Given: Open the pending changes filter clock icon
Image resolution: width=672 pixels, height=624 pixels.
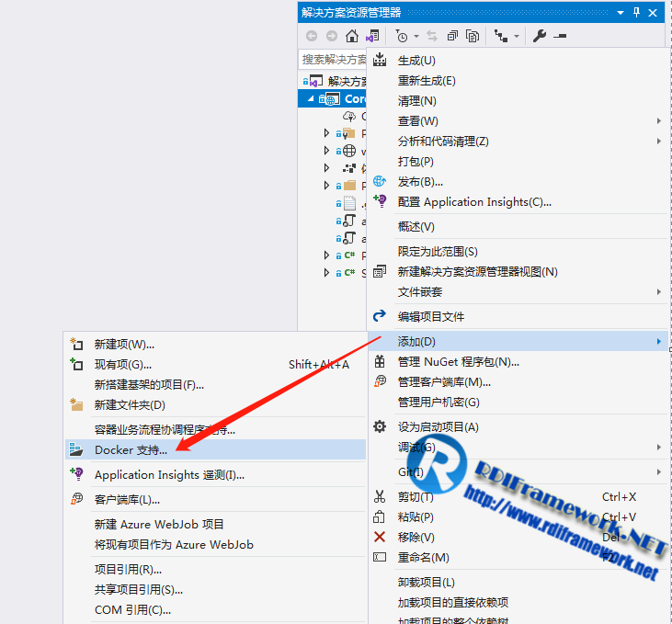Looking at the screenshot, I should tap(402, 36).
